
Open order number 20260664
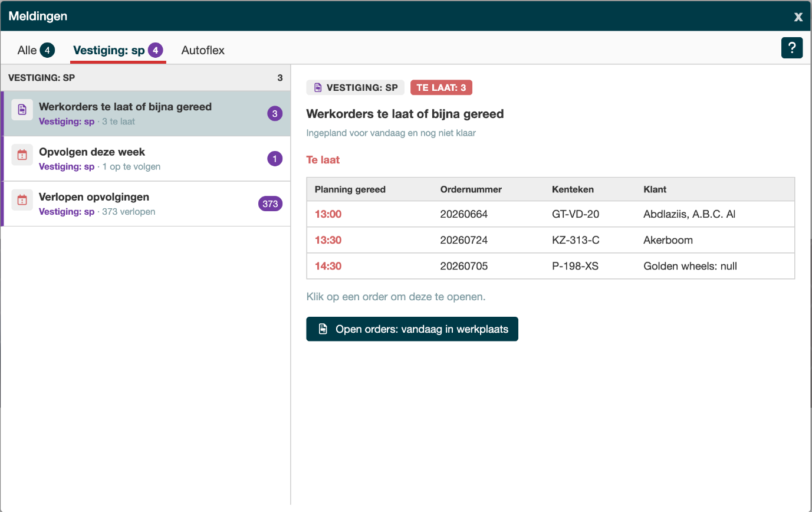pyautogui.click(x=464, y=214)
